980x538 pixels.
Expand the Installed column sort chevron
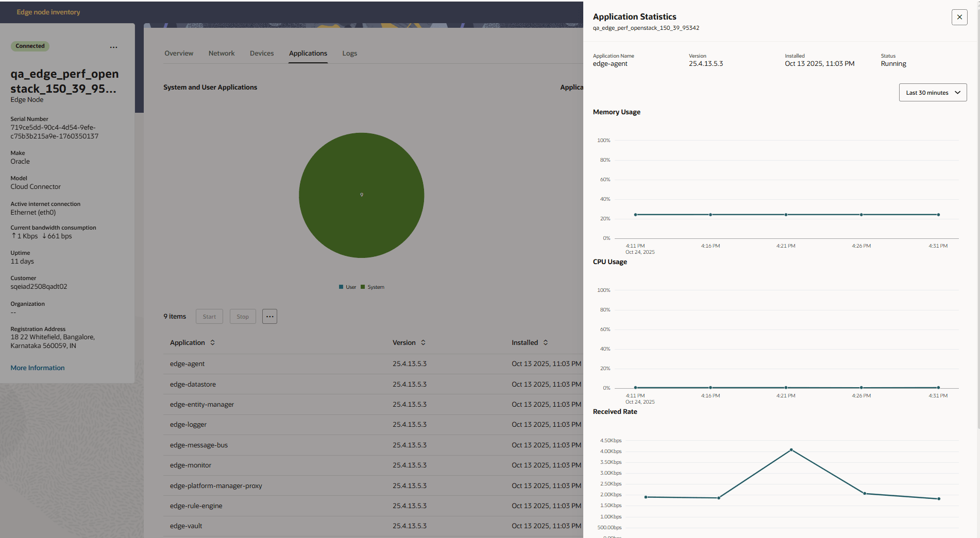(545, 342)
